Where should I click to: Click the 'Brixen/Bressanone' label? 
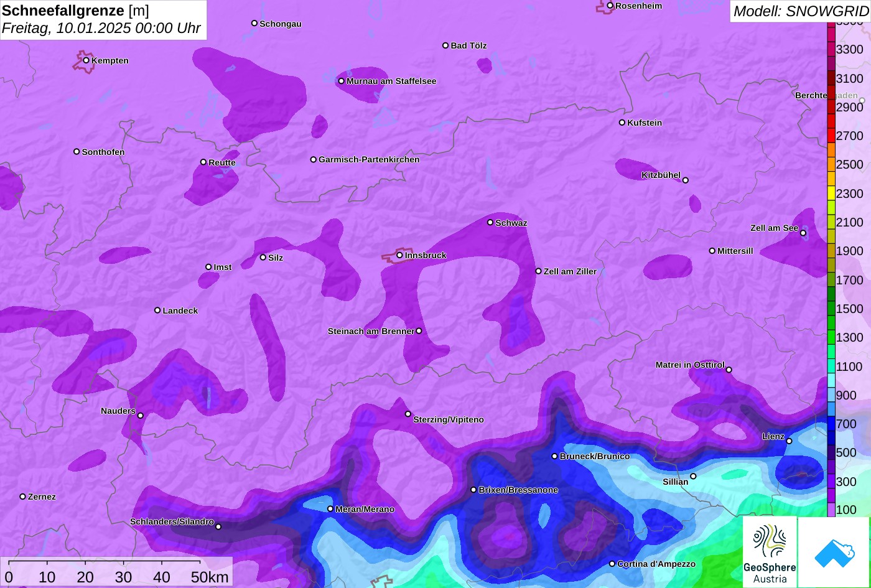[518, 490]
